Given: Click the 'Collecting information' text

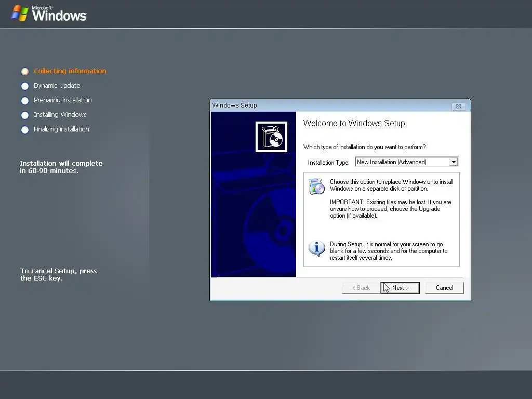Looking at the screenshot, I should click(x=70, y=71).
